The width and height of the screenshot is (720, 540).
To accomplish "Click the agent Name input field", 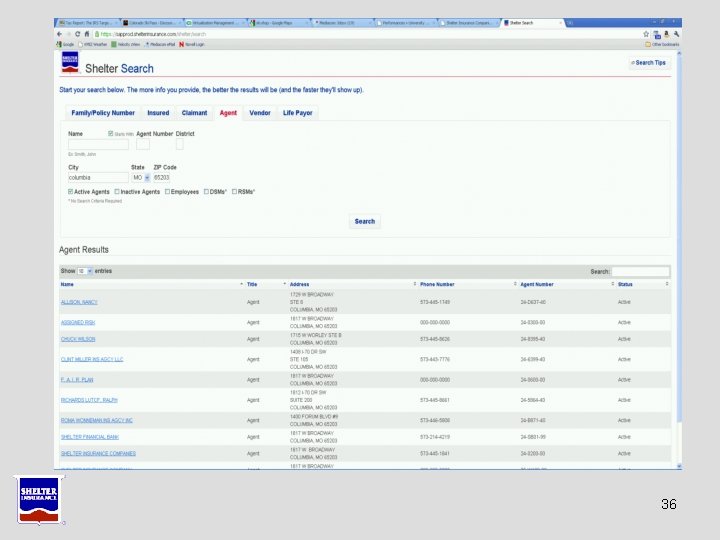I will (98, 145).
